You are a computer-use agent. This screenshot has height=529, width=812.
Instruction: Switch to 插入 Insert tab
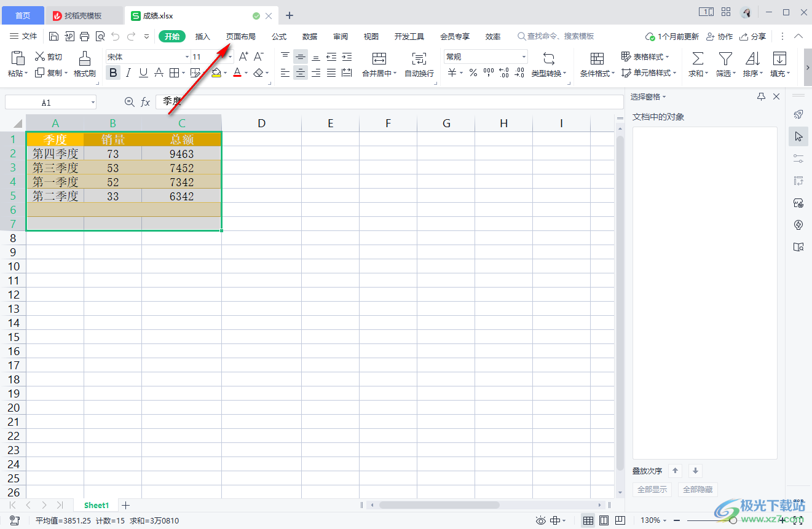(203, 36)
